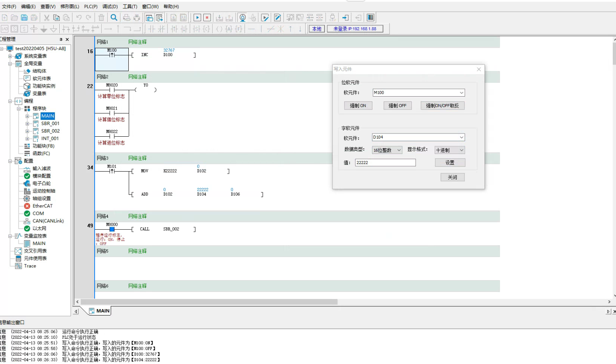The image size is (616, 364).
Task: Select the INT_001 tree item
Action: click(x=50, y=138)
